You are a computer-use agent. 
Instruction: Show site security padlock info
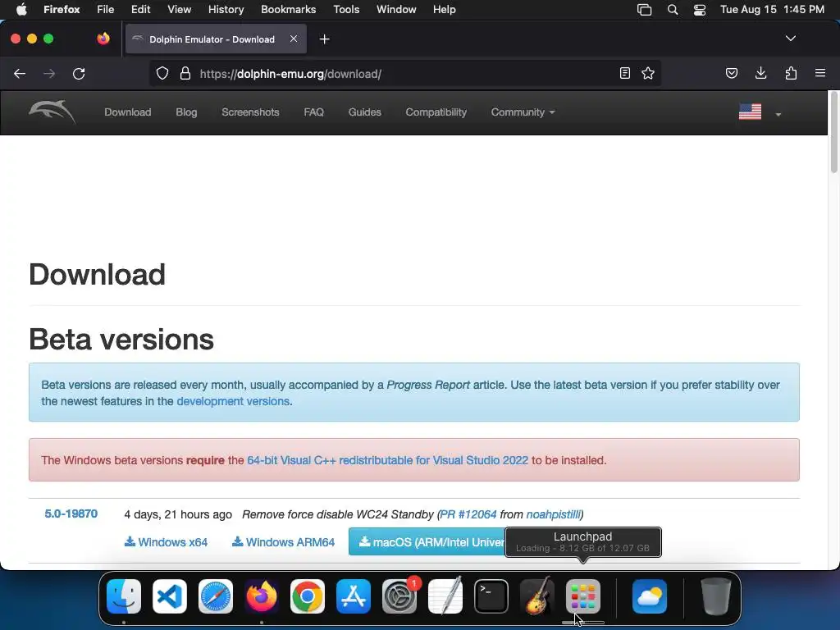click(185, 73)
